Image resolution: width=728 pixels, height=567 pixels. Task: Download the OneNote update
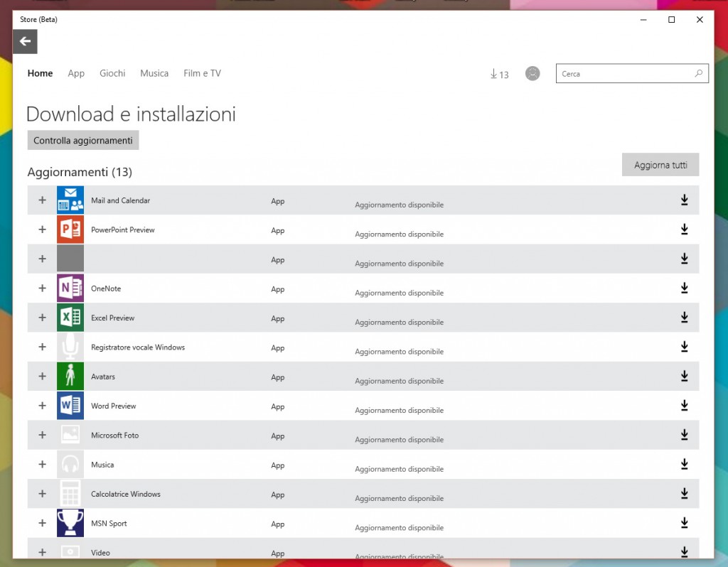pyautogui.click(x=685, y=288)
